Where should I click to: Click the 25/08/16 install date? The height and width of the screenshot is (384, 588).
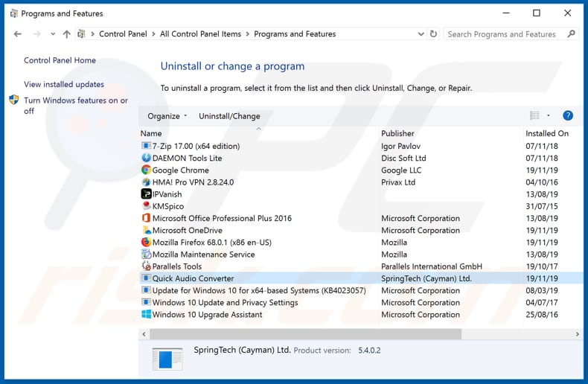(542, 314)
